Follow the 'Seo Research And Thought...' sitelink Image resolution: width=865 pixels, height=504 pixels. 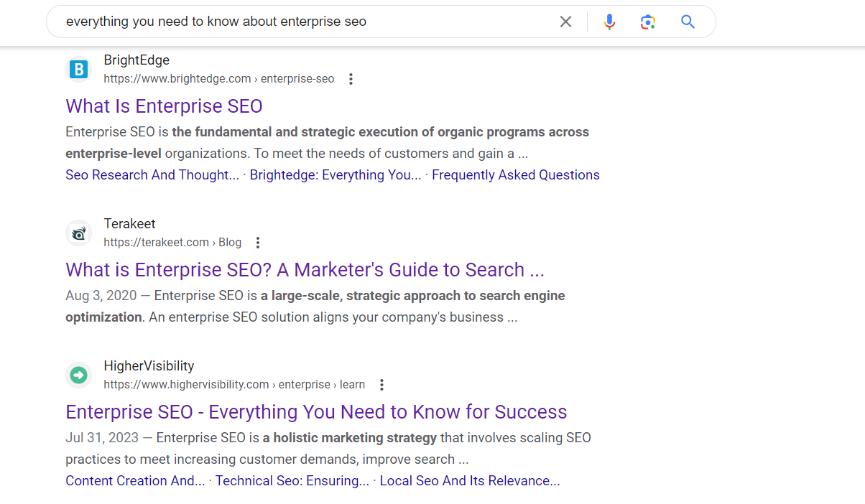tap(152, 175)
